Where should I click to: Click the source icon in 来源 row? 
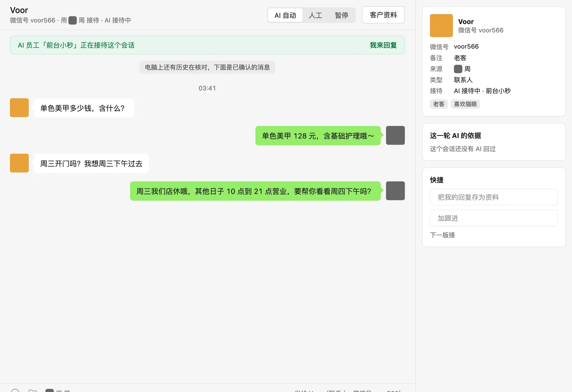click(x=458, y=69)
